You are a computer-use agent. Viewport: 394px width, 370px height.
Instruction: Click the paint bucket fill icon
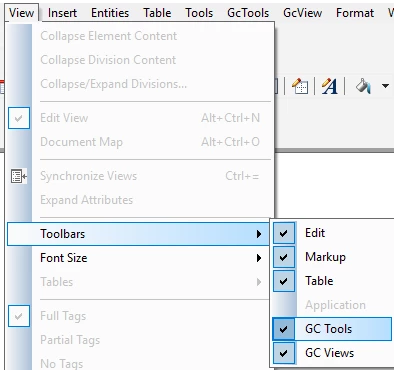(363, 86)
